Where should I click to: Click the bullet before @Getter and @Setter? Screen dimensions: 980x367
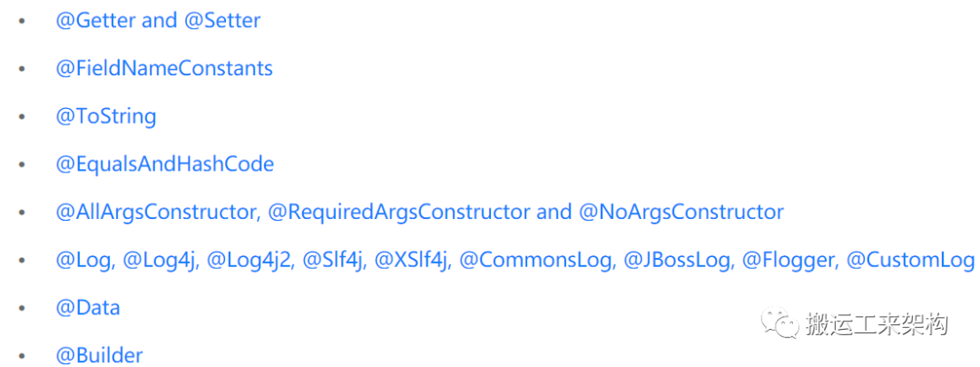[23, 20]
